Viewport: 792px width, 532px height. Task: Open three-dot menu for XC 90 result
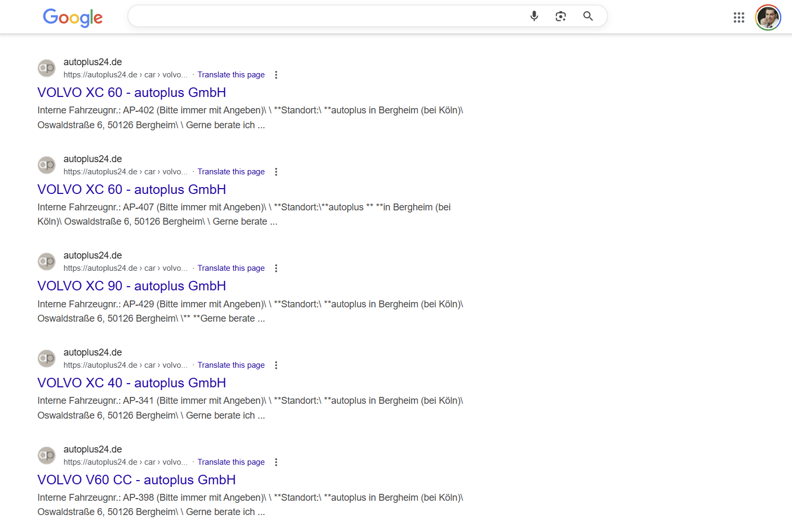(x=276, y=269)
